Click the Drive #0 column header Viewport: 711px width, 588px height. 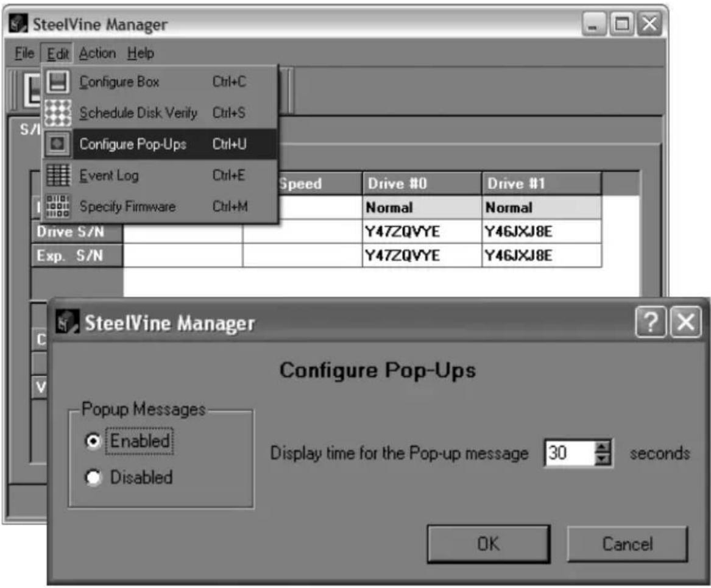coord(422,183)
